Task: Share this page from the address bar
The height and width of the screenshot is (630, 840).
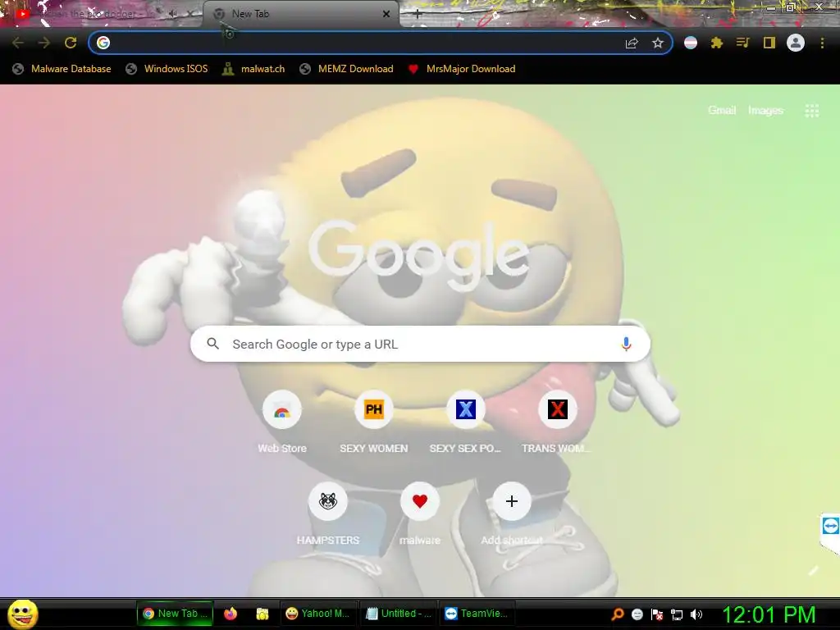Action: (632, 43)
